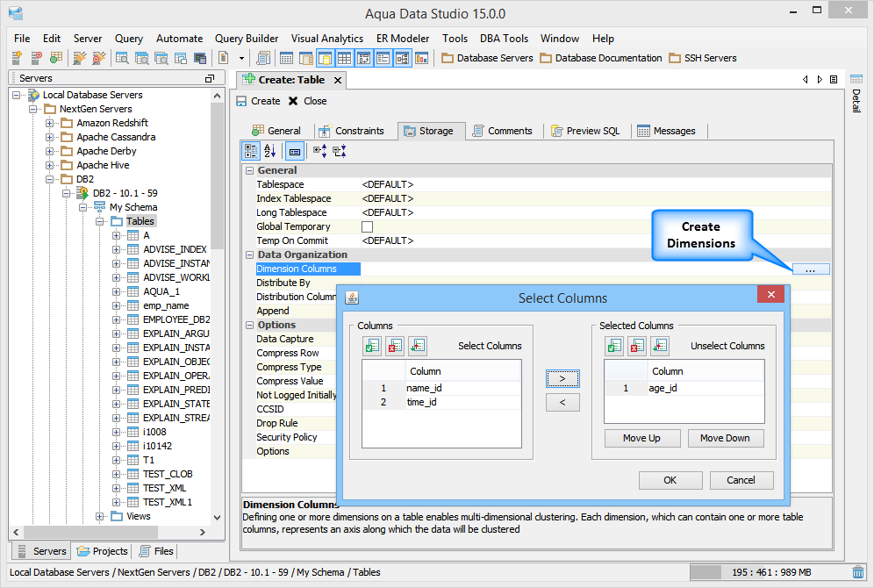Image resolution: width=874 pixels, height=588 pixels.
Task: Open the Projects tab at bottom
Action: [103, 551]
